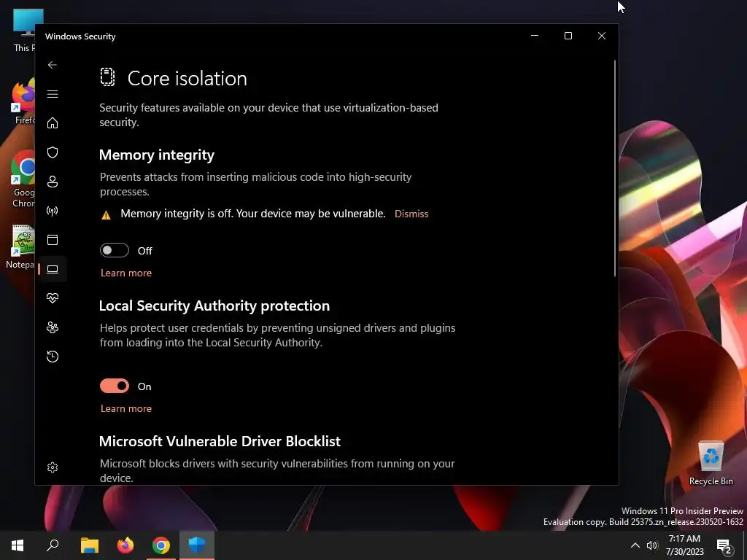The image size is (747, 560).
Task: Open the hamburger navigation menu
Action: click(53, 94)
